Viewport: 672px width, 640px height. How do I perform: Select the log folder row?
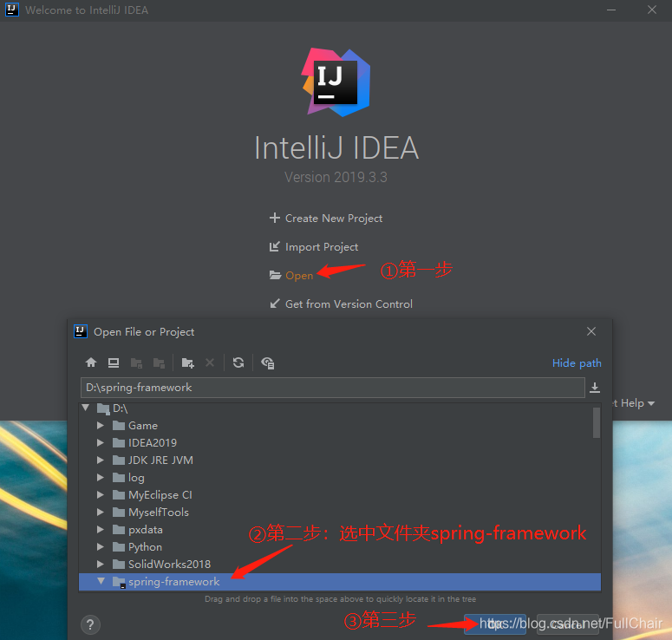[x=340, y=477]
